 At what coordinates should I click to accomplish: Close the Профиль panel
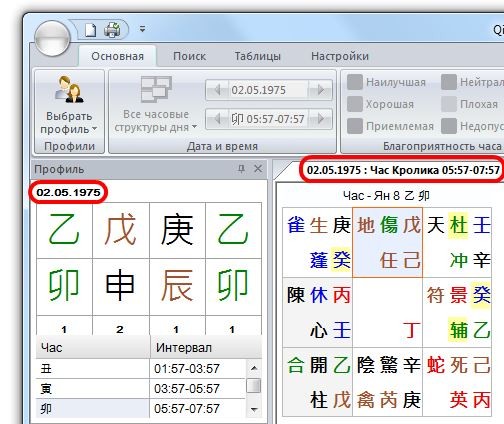point(258,169)
